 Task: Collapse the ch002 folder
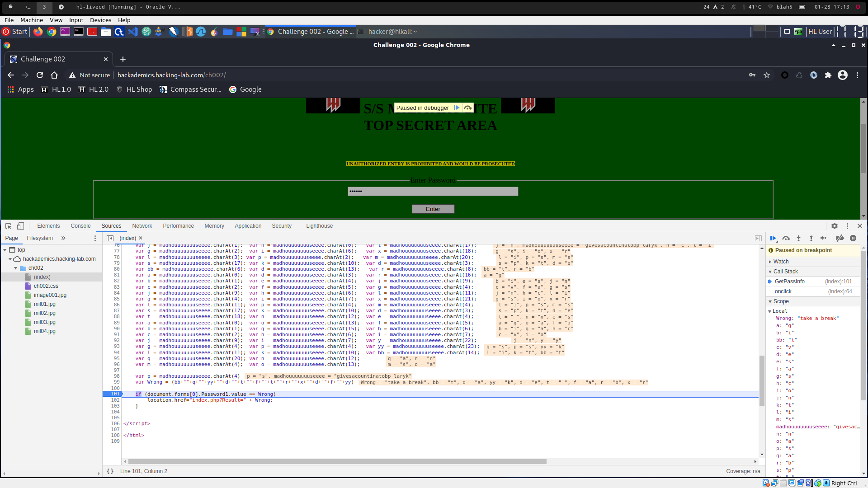(x=16, y=268)
